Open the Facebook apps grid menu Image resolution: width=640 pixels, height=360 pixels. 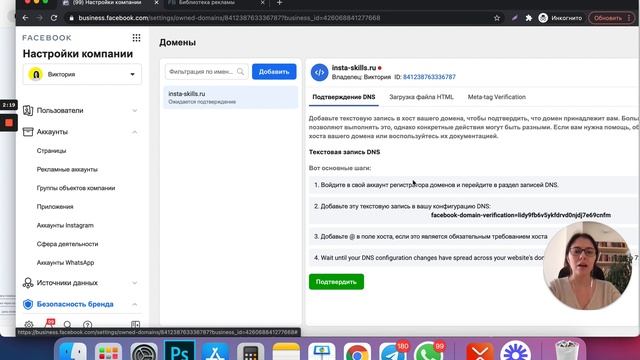pyautogui.click(x=136, y=38)
